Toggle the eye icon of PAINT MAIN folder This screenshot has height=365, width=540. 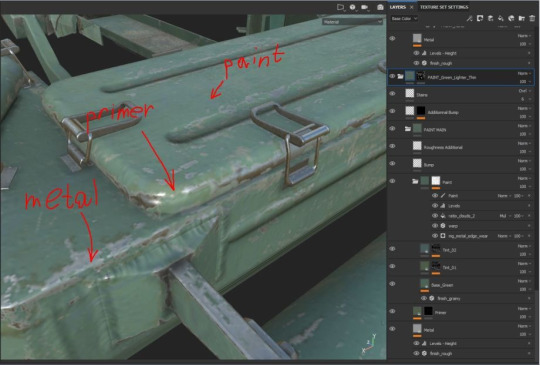click(392, 128)
